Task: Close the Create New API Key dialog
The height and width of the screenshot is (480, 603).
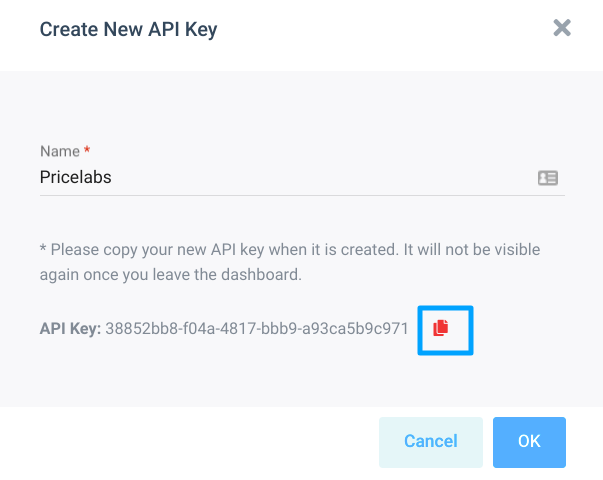Action: pos(562,28)
